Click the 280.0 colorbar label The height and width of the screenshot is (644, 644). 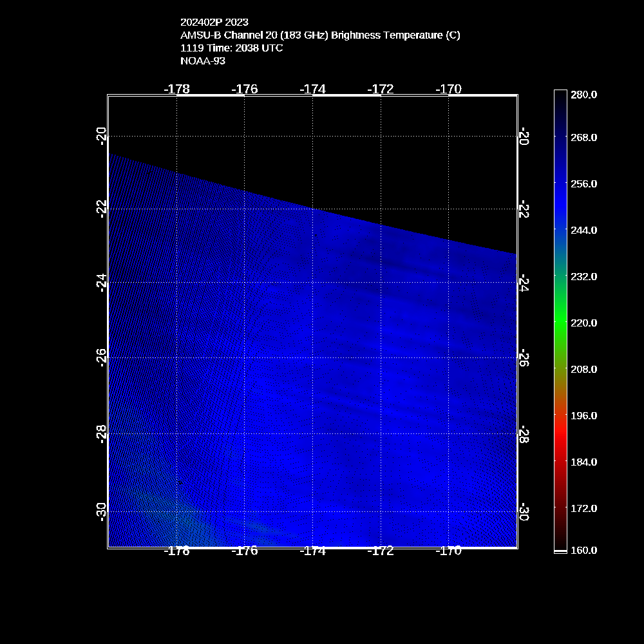point(583,95)
